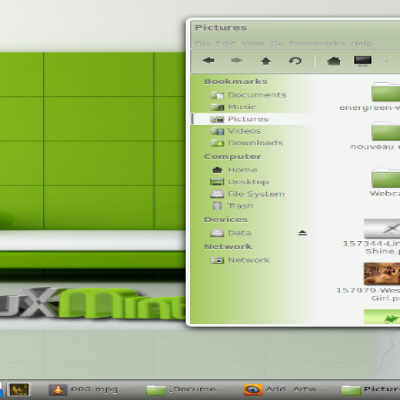The image size is (400, 400).
Task: Select the "Trash" label in sidebar
Action: click(240, 206)
